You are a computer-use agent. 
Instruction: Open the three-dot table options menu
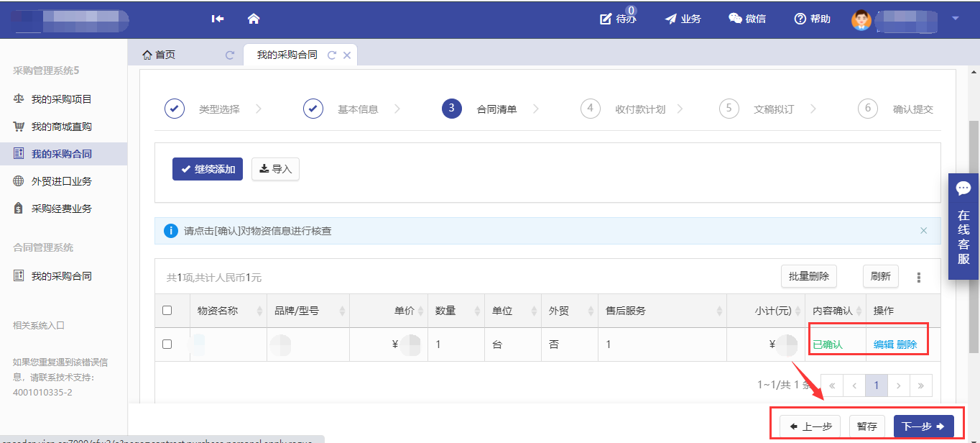[x=918, y=277]
